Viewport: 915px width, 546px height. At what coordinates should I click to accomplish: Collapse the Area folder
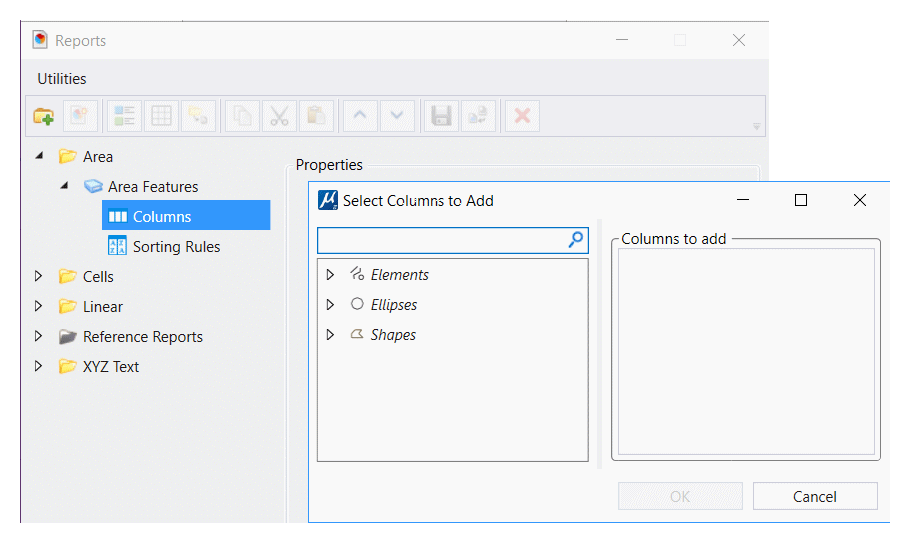click(39, 156)
